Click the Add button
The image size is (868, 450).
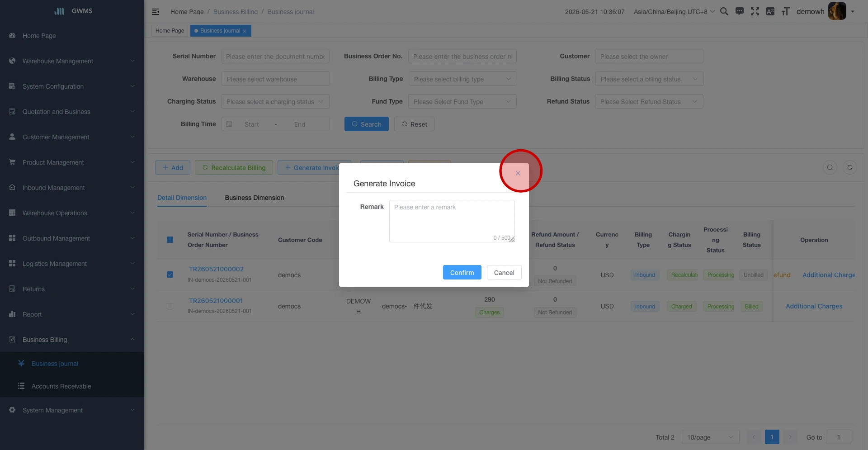(173, 167)
